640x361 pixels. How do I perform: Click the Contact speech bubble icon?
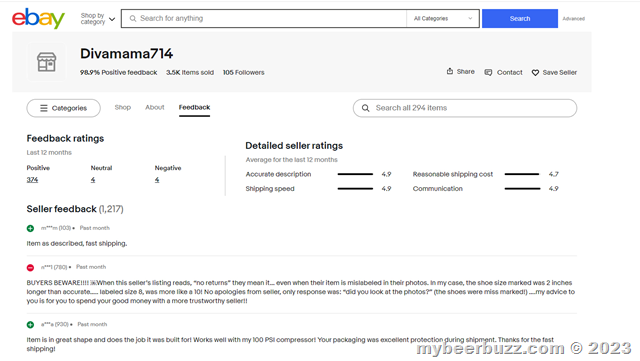(x=488, y=73)
